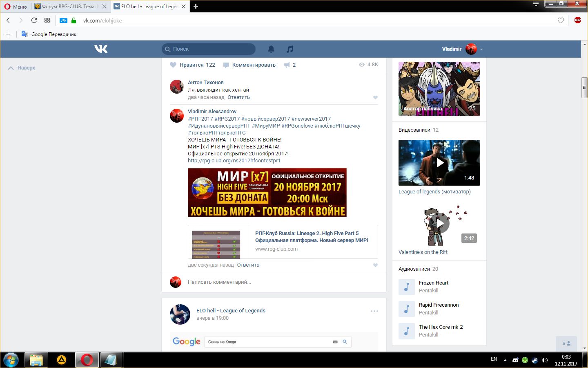Click the VK Поиск search field
Image resolution: width=588 pixels, height=368 pixels.
click(x=209, y=49)
